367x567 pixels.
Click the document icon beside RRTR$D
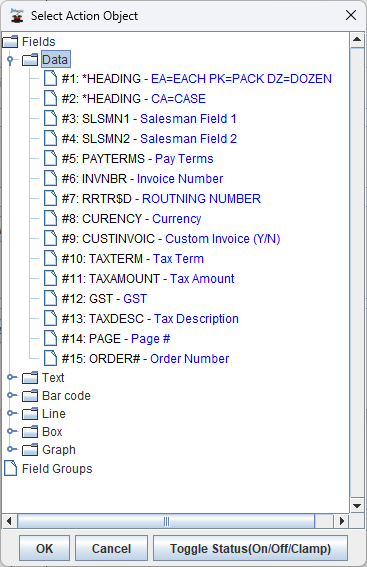point(50,199)
